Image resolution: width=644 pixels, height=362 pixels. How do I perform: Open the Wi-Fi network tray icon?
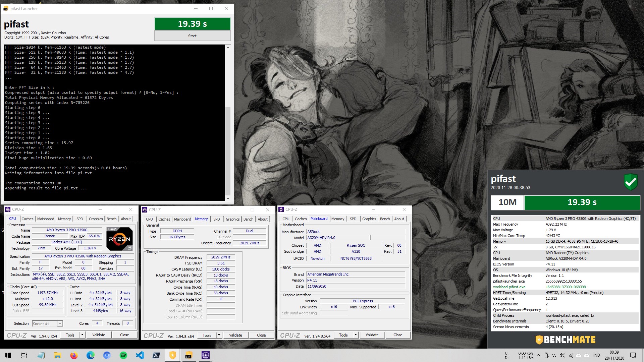[571, 355]
